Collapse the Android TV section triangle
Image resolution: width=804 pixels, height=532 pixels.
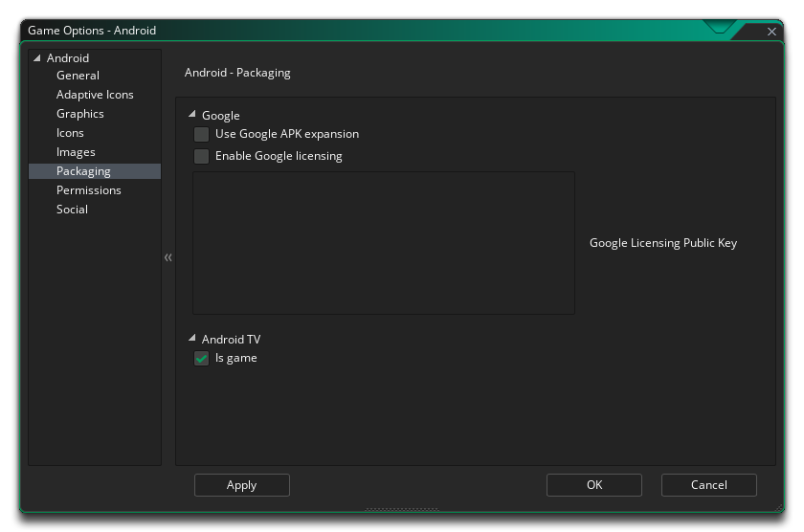pyautogui.click(x=192, y=339)
